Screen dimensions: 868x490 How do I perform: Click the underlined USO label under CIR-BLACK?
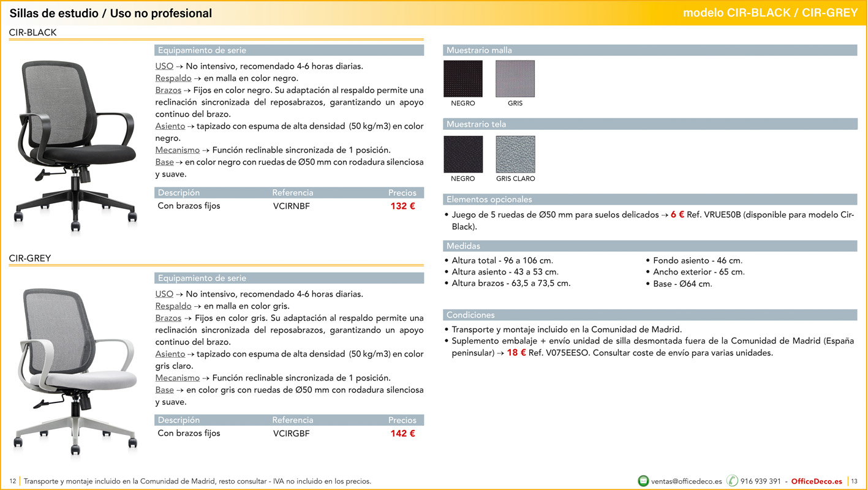[164, 66]
